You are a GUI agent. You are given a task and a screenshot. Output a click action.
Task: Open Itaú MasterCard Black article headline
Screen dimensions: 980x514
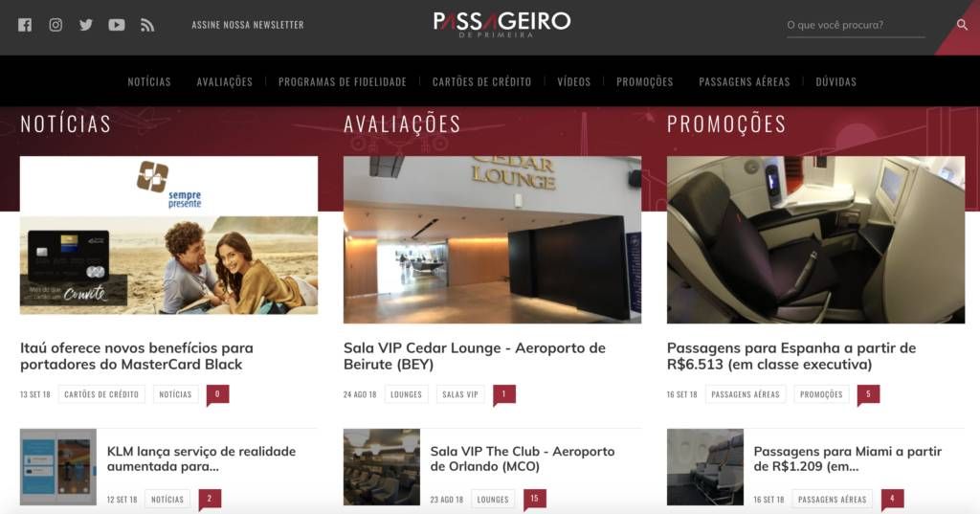click(x=137, y=356)
